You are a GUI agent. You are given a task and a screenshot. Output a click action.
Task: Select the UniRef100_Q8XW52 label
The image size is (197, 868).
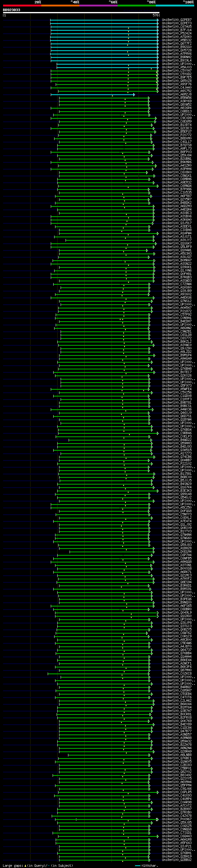point(176,104)
